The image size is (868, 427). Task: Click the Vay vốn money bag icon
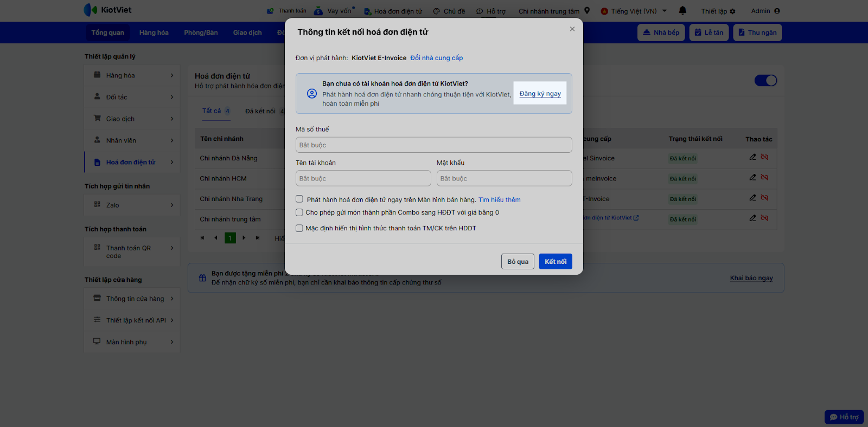tap(318, 10)
